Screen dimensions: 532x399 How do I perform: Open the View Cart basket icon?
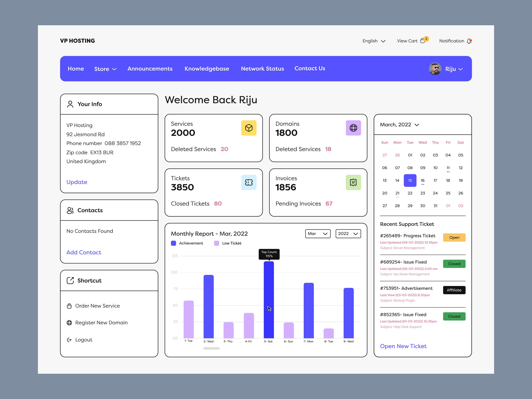coord(422,41)
